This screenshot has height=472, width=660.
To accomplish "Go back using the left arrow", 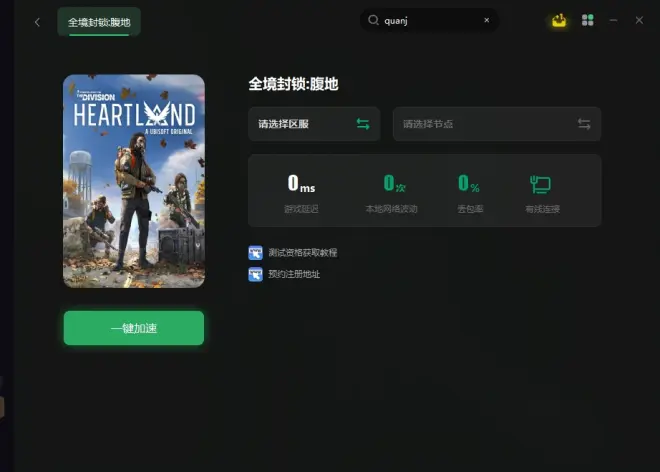I will pyautogui.click(x=37, y=22).
